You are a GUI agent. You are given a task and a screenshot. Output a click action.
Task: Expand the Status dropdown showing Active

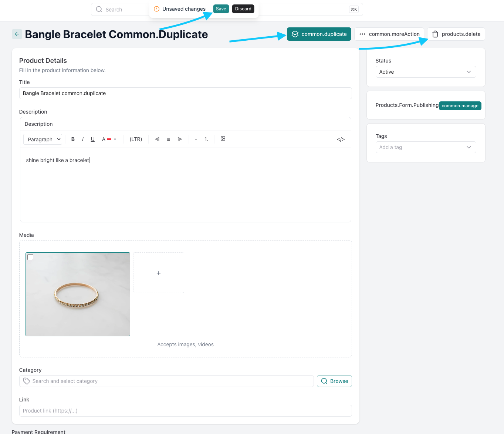tap(426, 72)
